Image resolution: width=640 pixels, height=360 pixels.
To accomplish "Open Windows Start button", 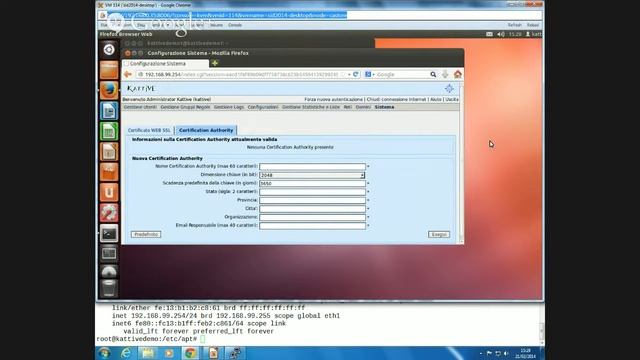I will pos(104,353).
